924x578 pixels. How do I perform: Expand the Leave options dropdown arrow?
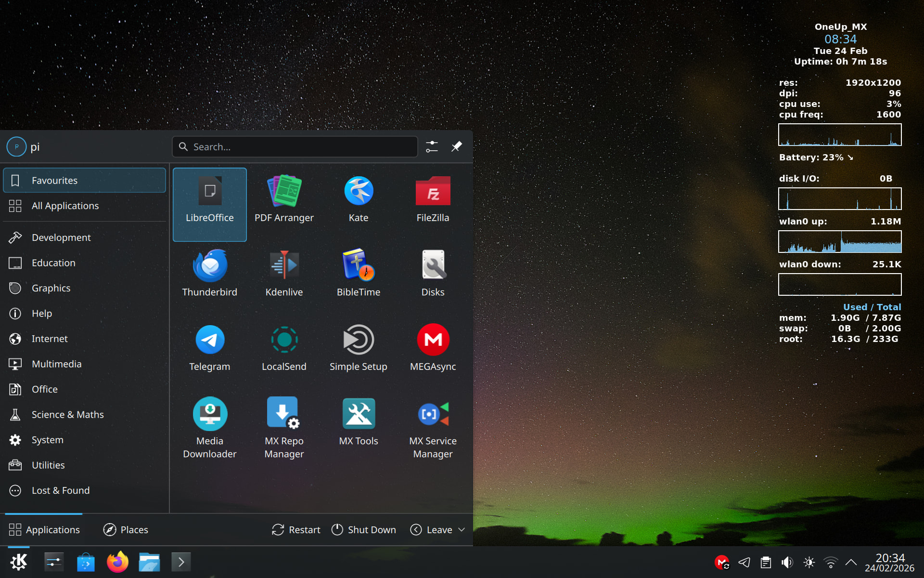(x=462, y=529)
